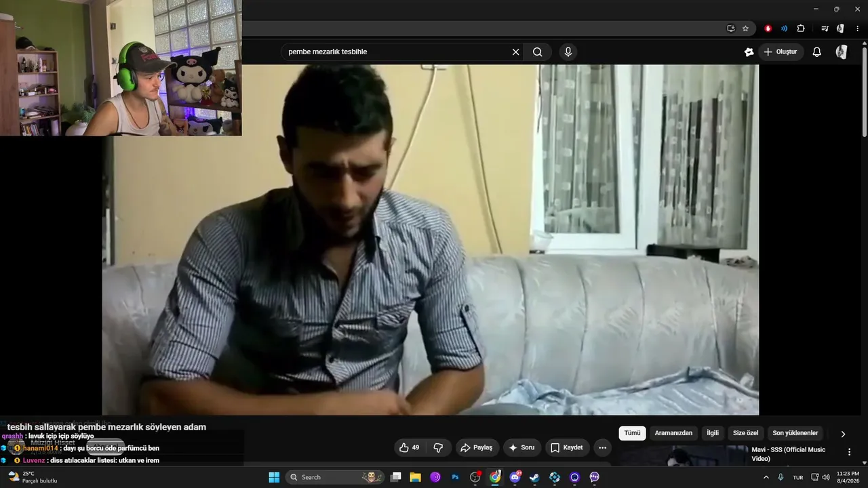
Task: Show hidden system tray icons
Action: pyautogui.click(x=767, y=477)
